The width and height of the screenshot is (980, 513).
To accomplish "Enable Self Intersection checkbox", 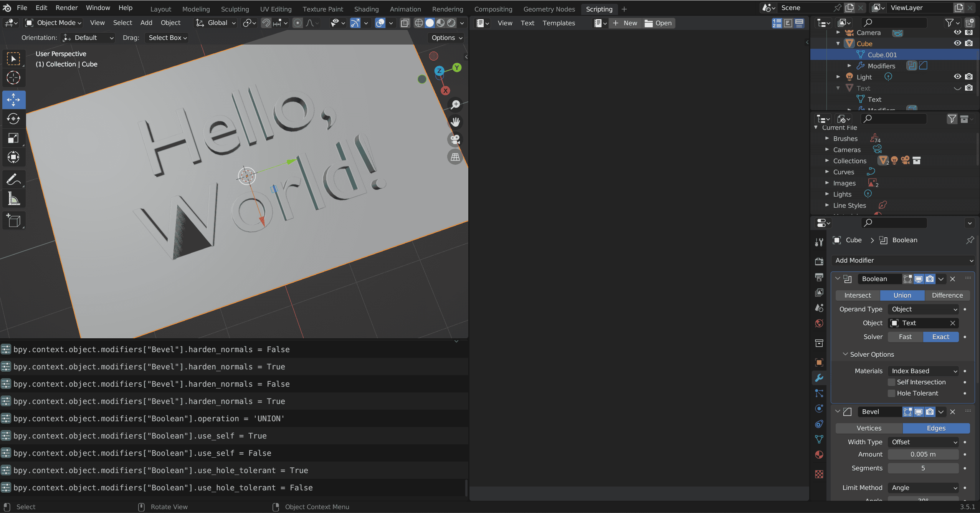I will [x=892, y=382].
